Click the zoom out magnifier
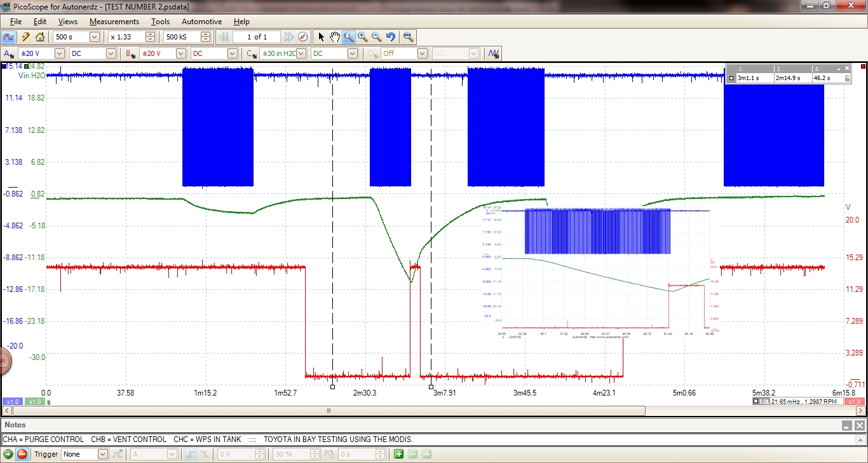868x463 pixels. (x=377, y=37)
